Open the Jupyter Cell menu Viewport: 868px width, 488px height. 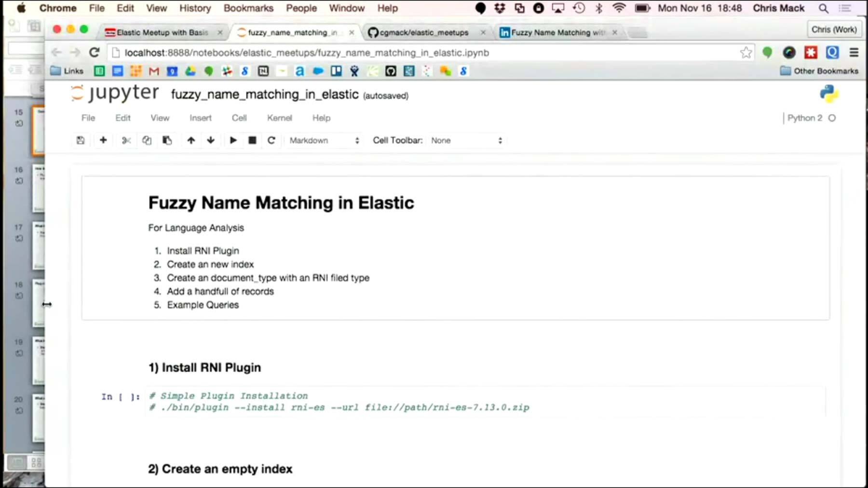pos(239,118)
